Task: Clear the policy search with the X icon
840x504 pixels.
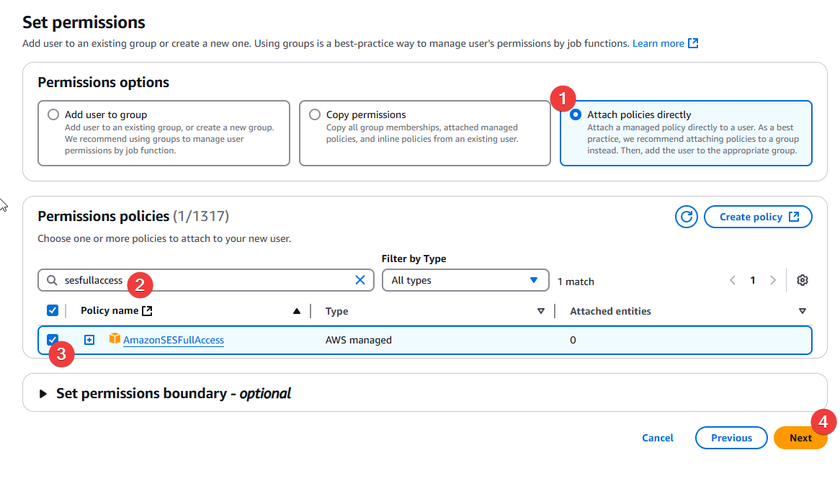Action: point(360,280)
